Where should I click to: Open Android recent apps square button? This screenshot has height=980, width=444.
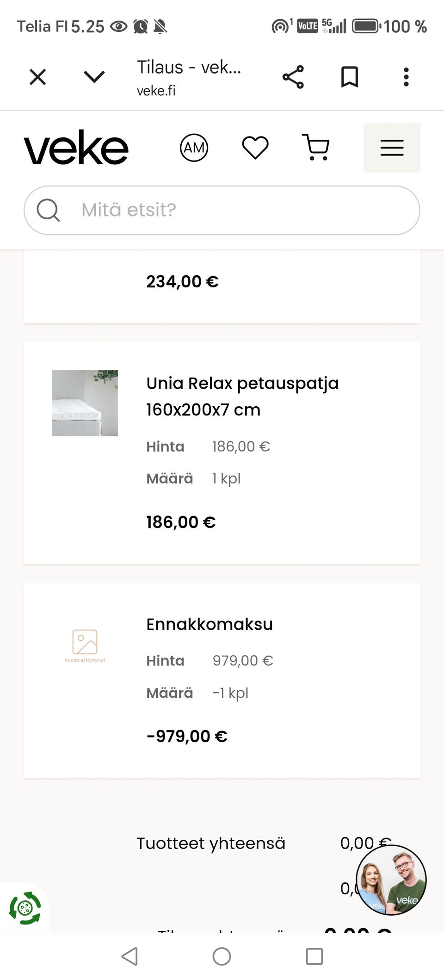314,956
